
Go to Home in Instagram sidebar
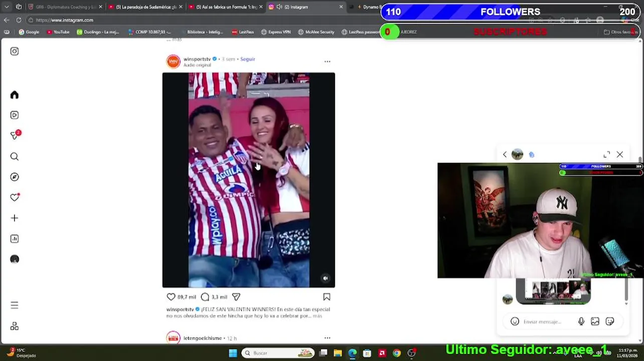pos(15,95)
